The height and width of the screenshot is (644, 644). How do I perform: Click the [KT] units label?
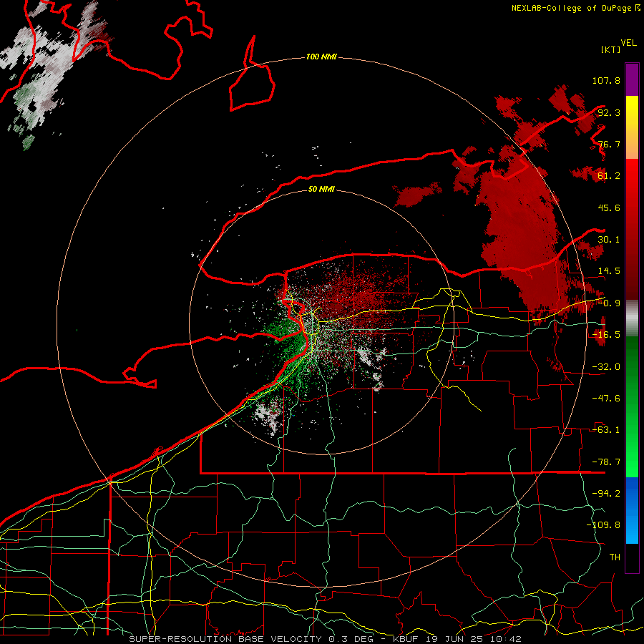[x=611, y=49]
